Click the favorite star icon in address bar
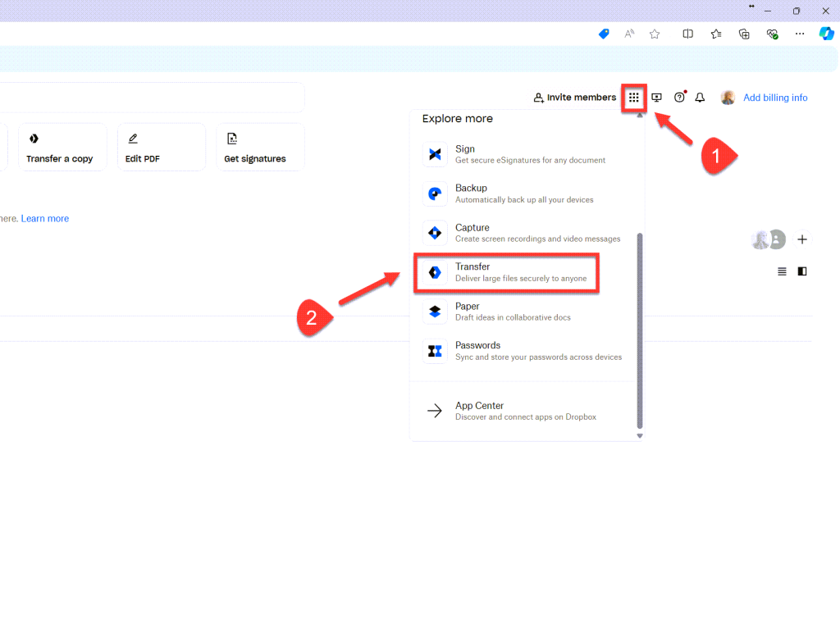This screenshot has height=619, width=840. (x=655, y=34)
